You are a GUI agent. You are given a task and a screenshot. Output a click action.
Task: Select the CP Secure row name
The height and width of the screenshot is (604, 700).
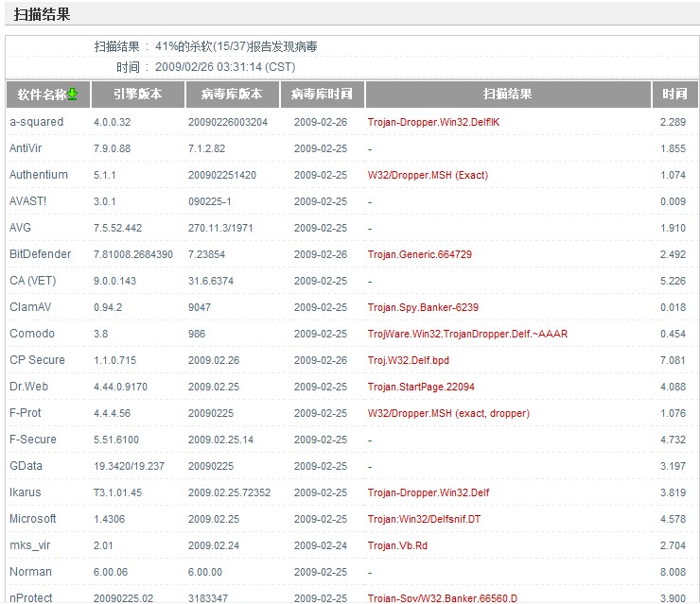tap(37, 360)
